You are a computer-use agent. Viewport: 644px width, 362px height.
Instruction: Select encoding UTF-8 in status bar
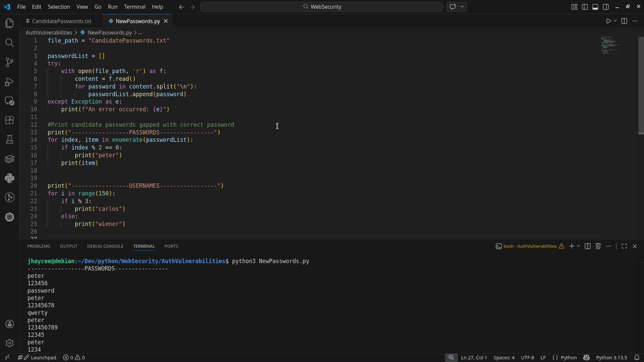527,357
